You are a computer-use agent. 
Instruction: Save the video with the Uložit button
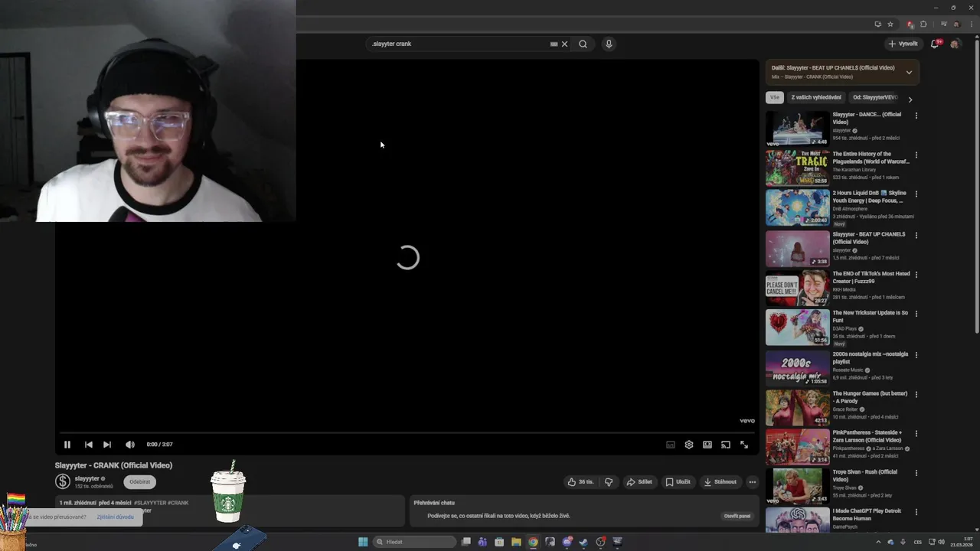(678, 482)
